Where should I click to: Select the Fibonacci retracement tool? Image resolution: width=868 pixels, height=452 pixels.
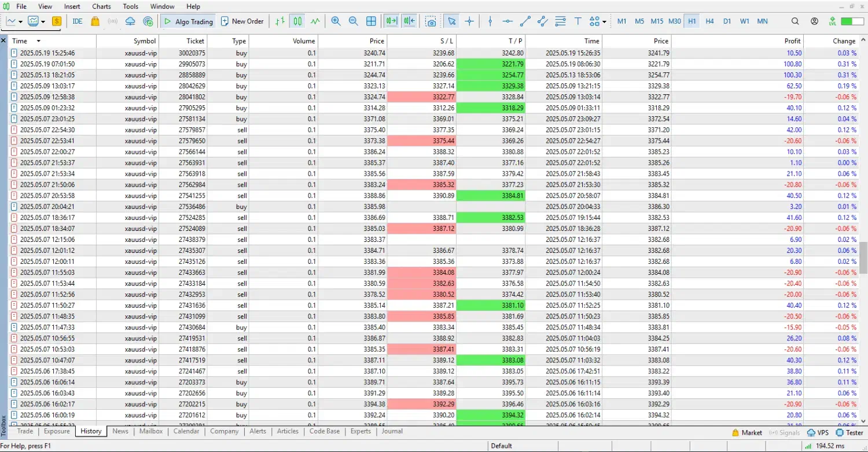point(560,21)
